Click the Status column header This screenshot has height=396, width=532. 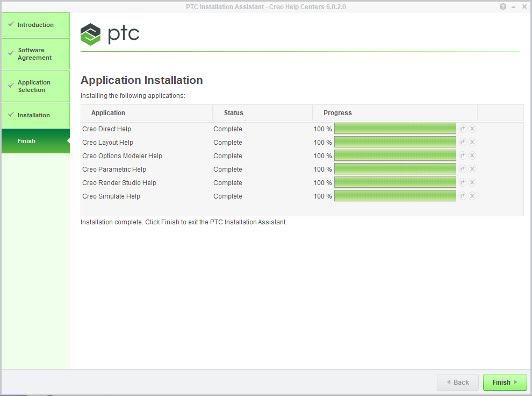coord(234,113)
